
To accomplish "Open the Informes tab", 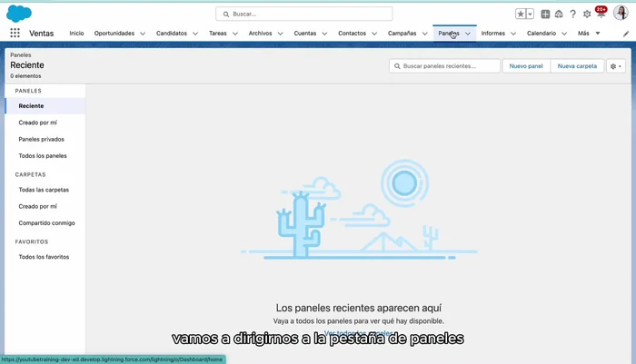I will click(493, 34).
